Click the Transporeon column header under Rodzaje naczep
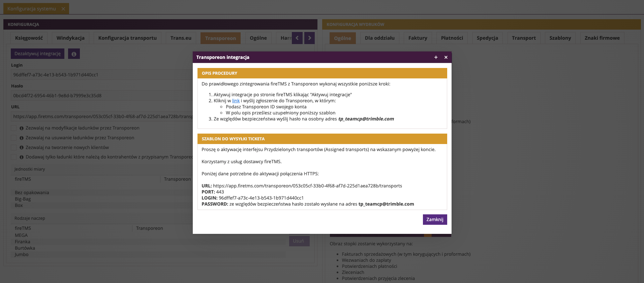 [162, 228]
